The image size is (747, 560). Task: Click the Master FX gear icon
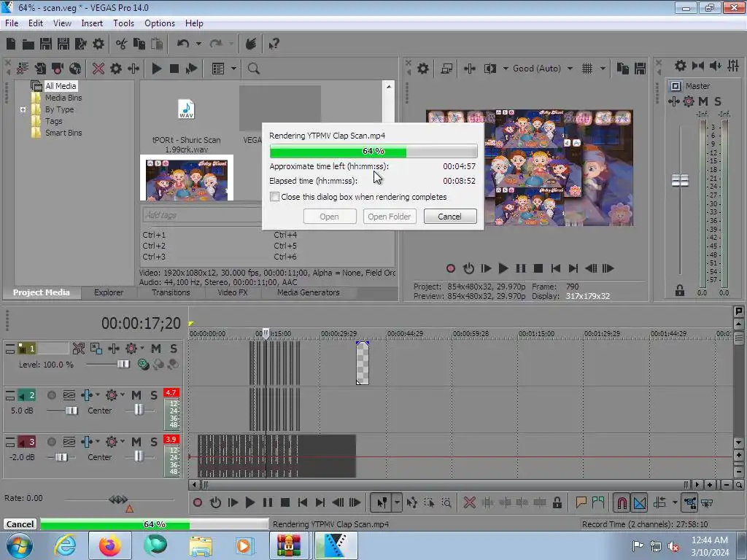tap(689, 101)
